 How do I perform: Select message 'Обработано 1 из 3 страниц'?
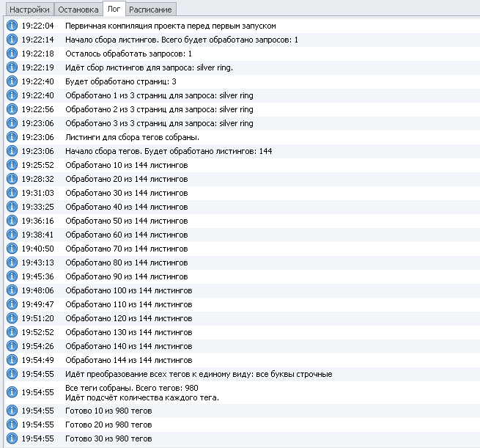pos(159,95)
